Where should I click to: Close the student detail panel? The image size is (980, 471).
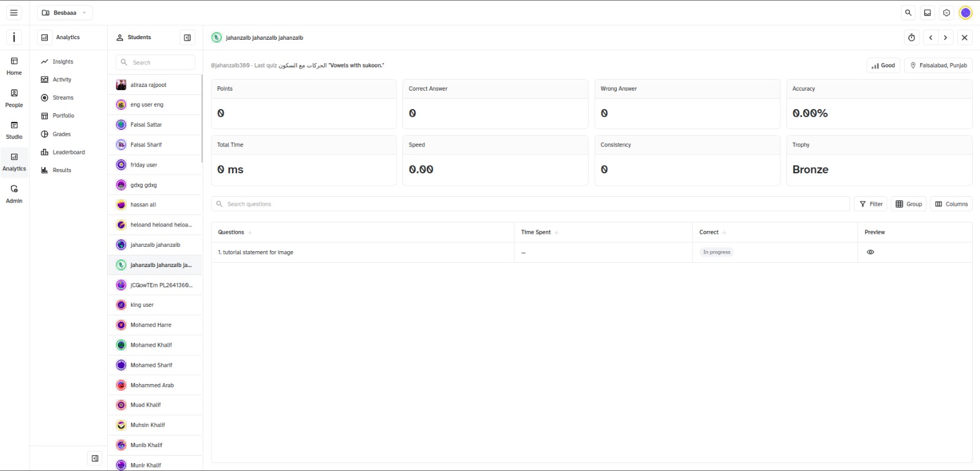pos(964,37)
